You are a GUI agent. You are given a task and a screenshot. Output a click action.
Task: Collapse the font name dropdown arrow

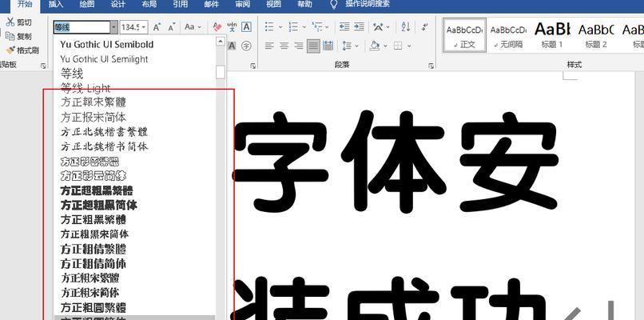click(113, 27)
